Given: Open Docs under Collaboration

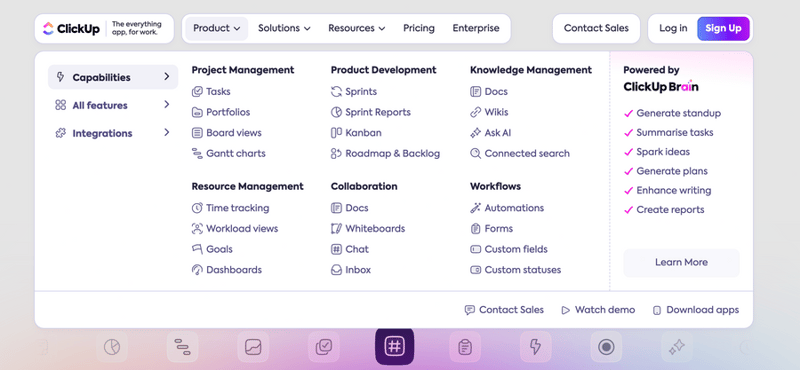Looking at the screenshot, I should click(x=349, y=208).
